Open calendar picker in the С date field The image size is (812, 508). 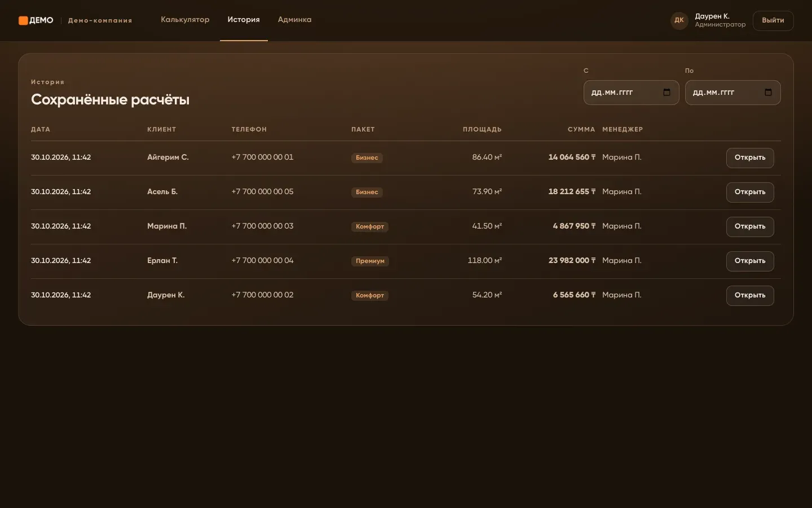667,93
